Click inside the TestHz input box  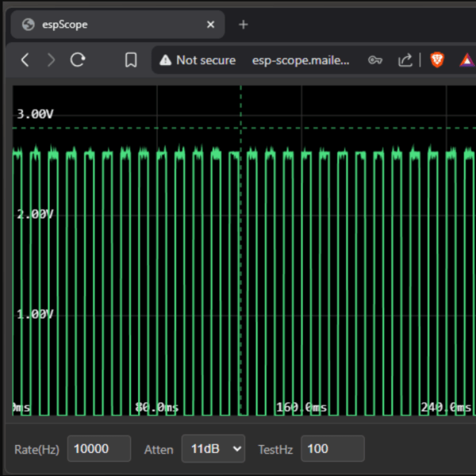pos(332,449)
